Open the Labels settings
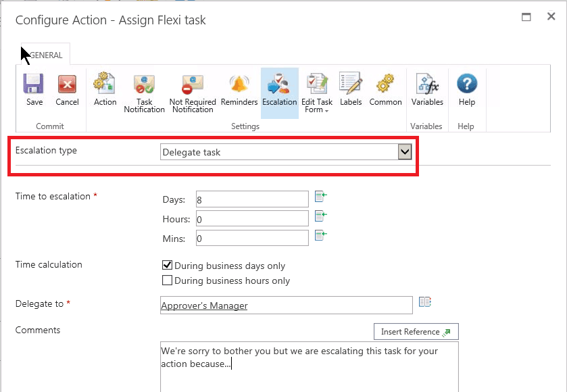This screenshot has height=392, width=567. (350, 90)
